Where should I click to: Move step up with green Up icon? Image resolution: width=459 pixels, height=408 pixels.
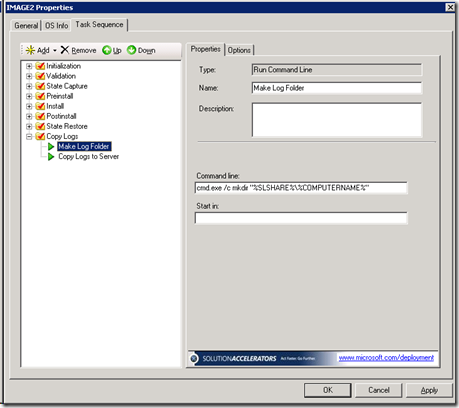pyautogui.click(x=107, y=50)
